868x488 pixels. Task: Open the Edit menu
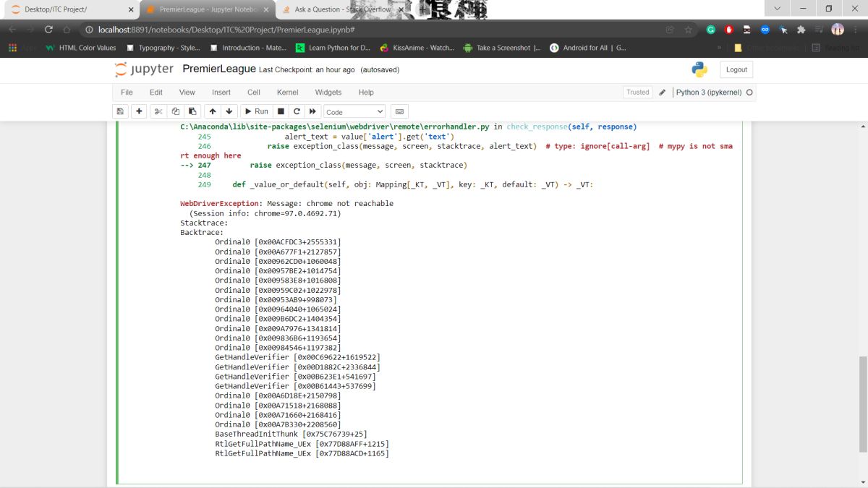click(156, 93)
